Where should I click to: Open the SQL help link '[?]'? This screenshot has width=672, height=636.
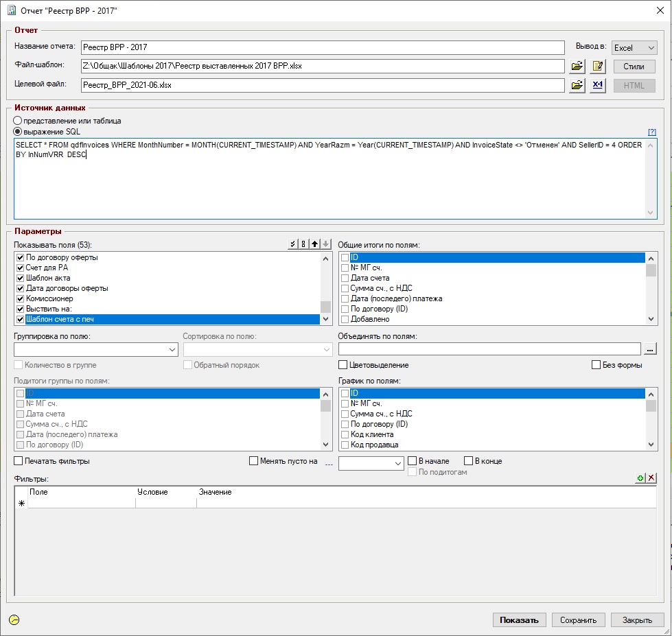[652, 132]
